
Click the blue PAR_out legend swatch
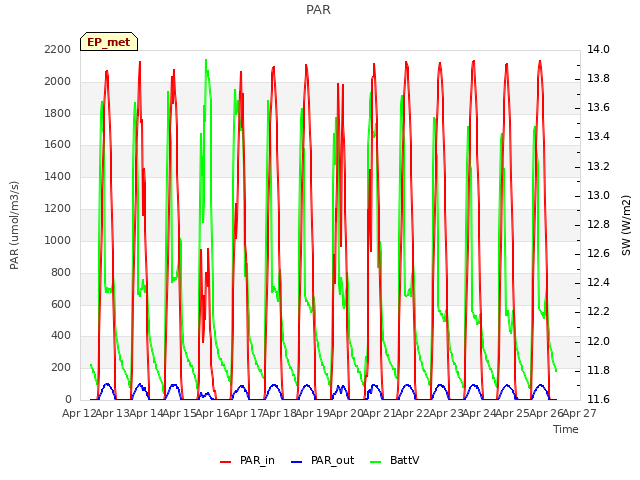297,461
